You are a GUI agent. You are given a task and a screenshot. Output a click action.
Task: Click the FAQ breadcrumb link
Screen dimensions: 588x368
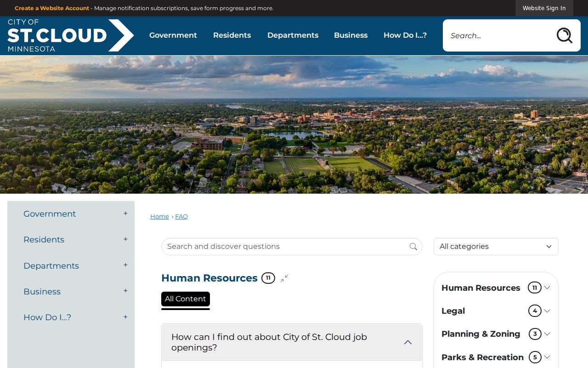coord(181,216)
